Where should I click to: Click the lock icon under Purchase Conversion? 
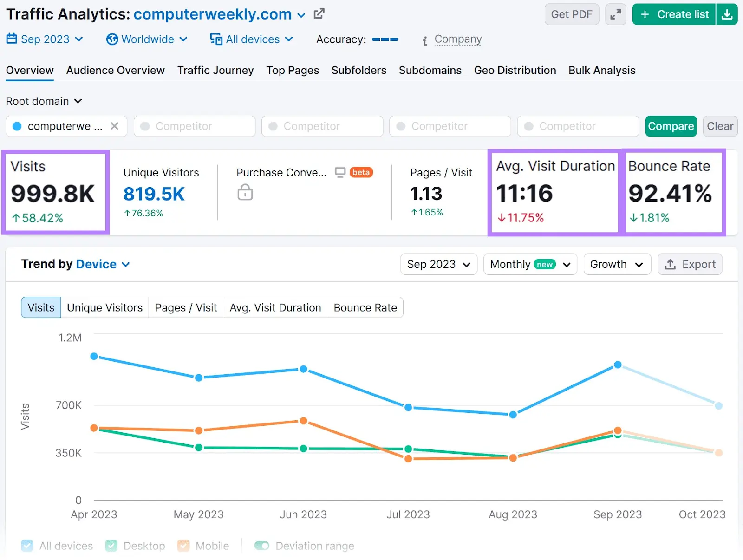[245, 193]
